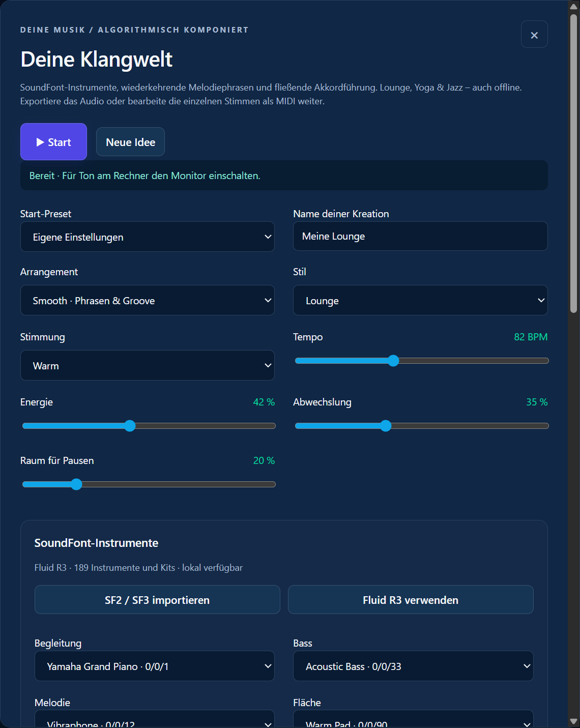Set the Energie slider

coord(149,426)
